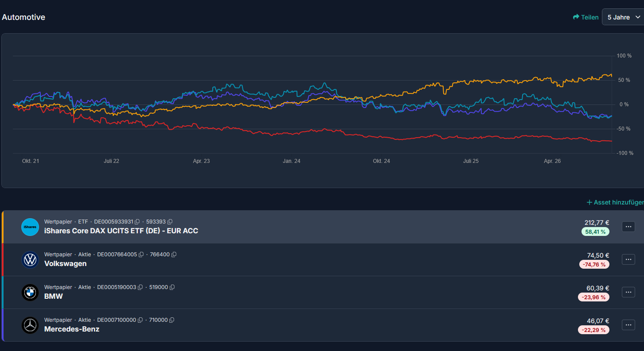Screen dimensions: 644x351
Task: Copy WKN 710000 via its copy icon
Action: pyautogui.click(x=172, y=320)
